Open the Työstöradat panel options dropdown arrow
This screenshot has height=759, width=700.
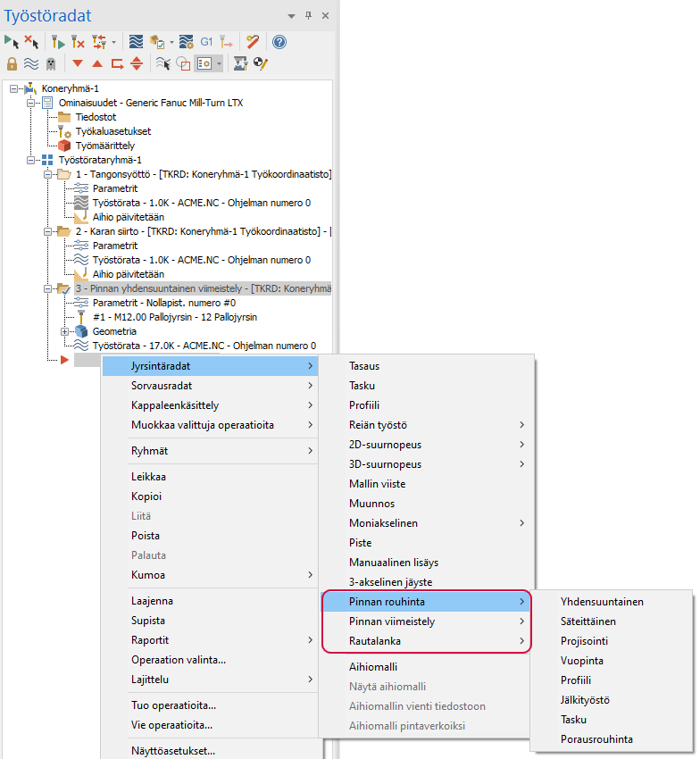[291, 16]
